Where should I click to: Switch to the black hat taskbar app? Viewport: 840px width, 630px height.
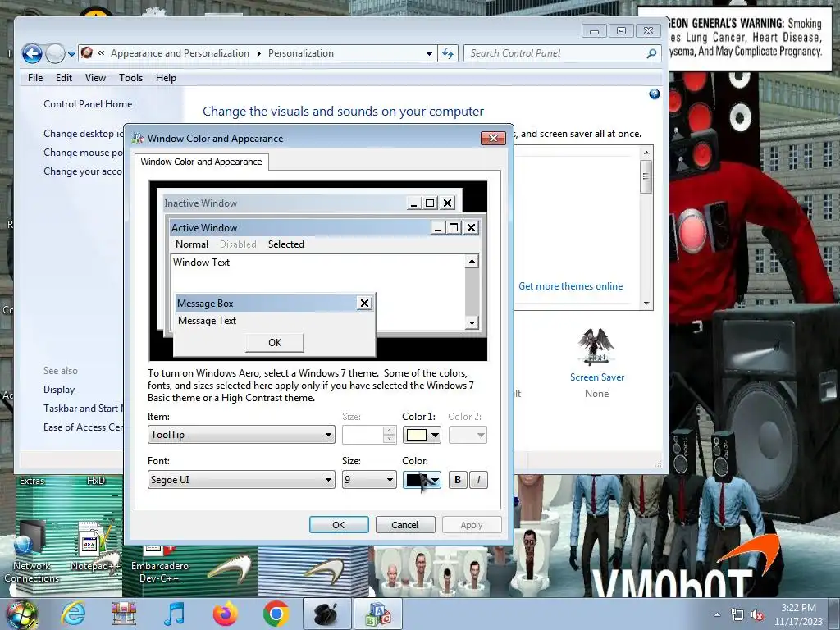click(x=326, y=614)
